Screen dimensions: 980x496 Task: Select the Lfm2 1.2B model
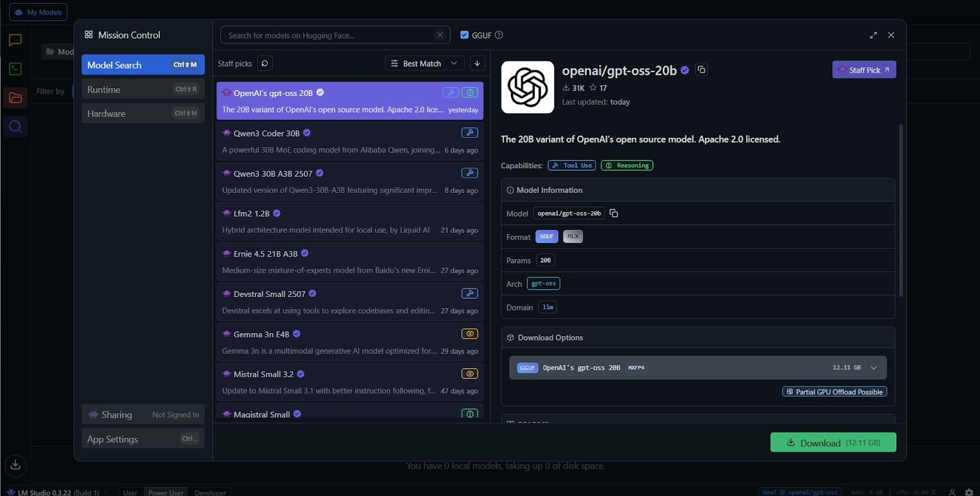pos(350,222)
